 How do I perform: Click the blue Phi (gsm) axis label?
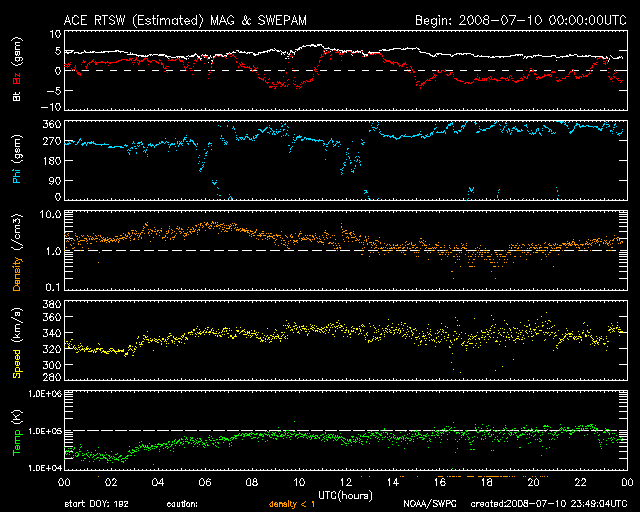pyautogui.click(x=16, y=160)
